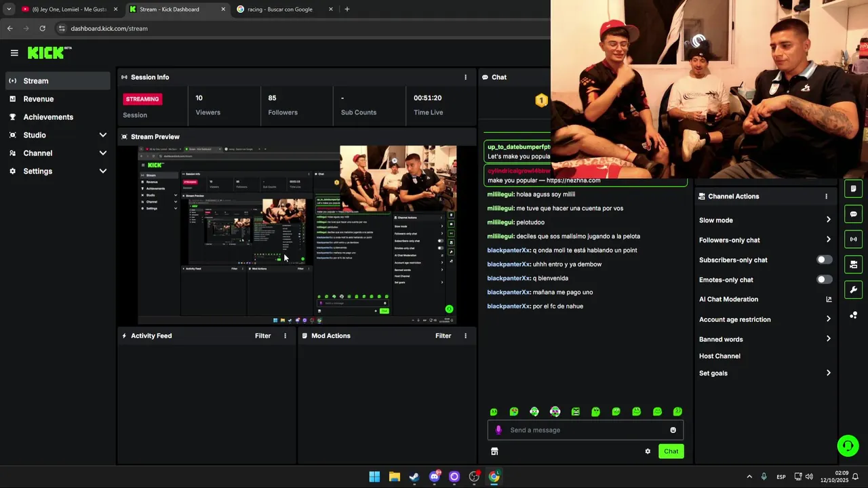This screenshot has height=488, width=868.
Task: Open Mod Actions three-dot options
Action: [465, 335]
